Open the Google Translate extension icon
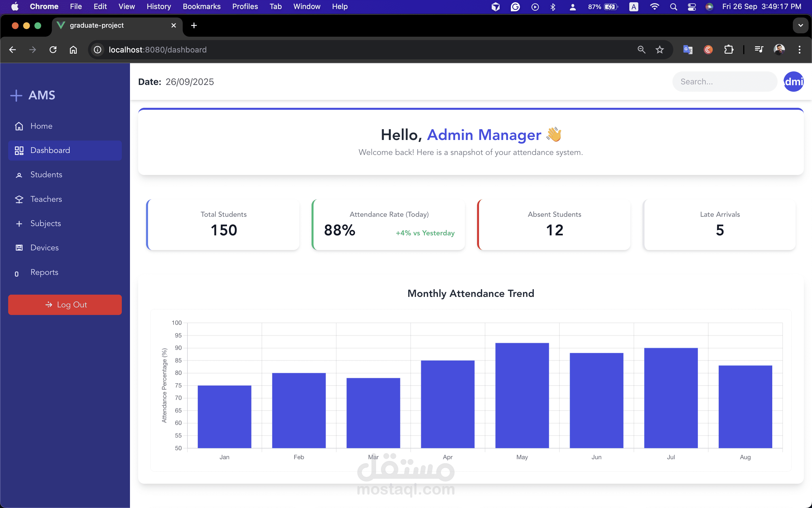This screenshot has width=812, height=508. click(688, 50)
